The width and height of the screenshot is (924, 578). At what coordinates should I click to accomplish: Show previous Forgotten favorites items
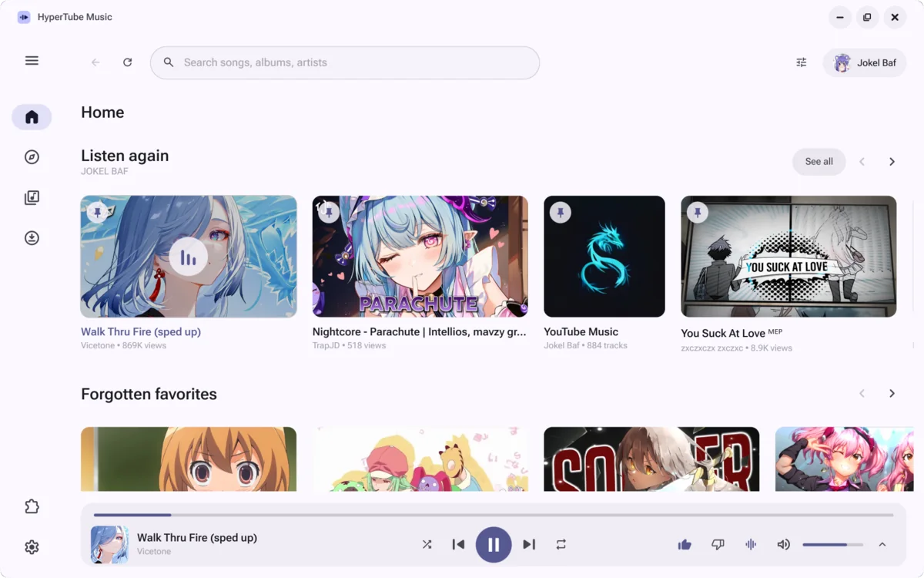(862, 394)
